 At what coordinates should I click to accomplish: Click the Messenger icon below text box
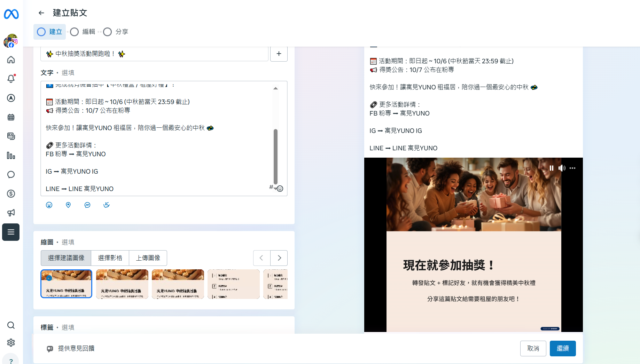tap(87, 205)
